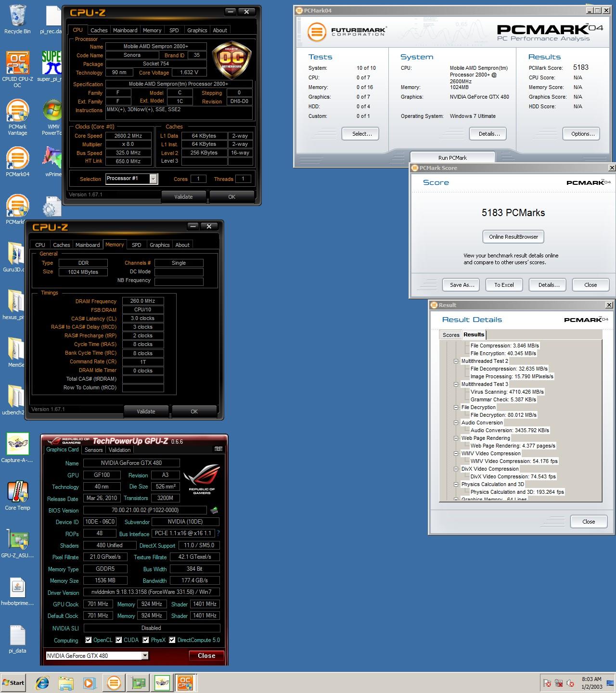Collapse the WMV Video Compression tree node
Image resolution: width=616 pixels, height=693 pixels.
[456, 453]
